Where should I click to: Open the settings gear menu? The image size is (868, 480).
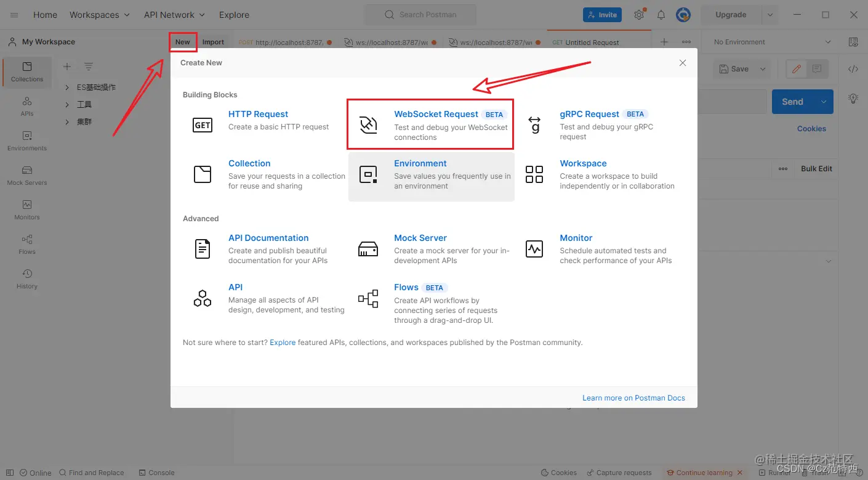point(639,14)
